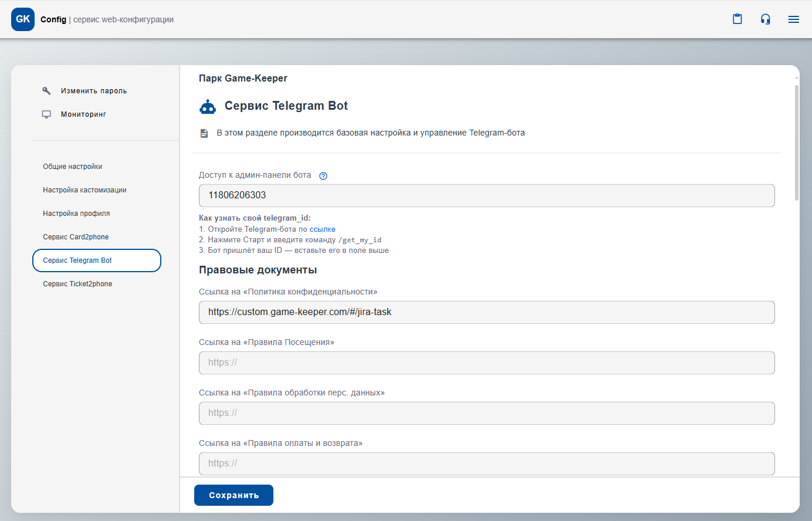Click the /get_my_id command text
This screenshot has width=812, height=521.
point(360,240)
